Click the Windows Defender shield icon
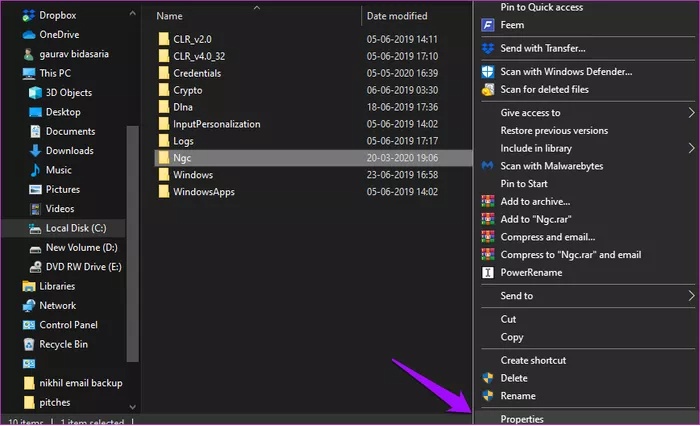Image resolution: width=700 pixels, height=426 pixels. [488, 72]
